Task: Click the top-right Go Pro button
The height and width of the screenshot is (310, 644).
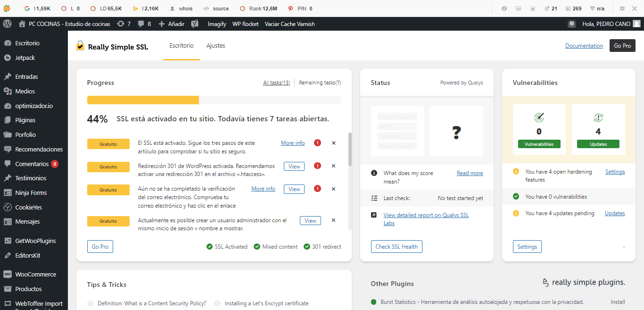Action: (x=622, y=46)
